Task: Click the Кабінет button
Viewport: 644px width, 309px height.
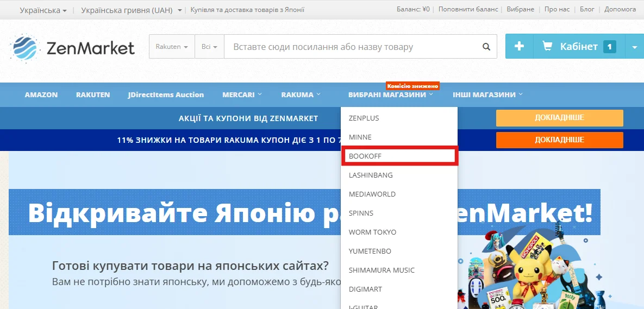Action: 579,46
